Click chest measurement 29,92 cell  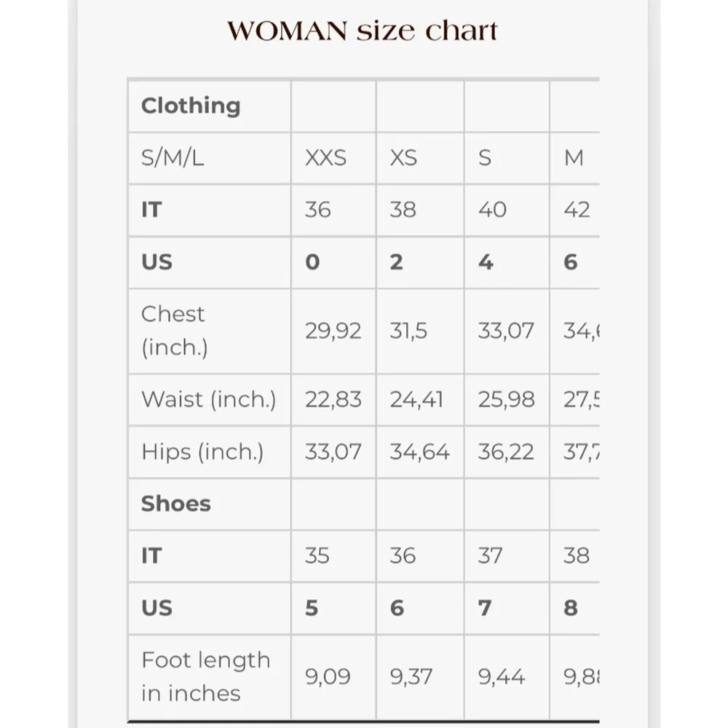point(334,331)
